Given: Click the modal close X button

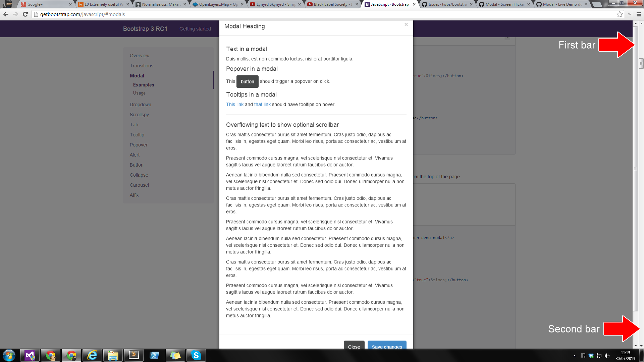Looking at the screenshot, I should coord(406,24).
